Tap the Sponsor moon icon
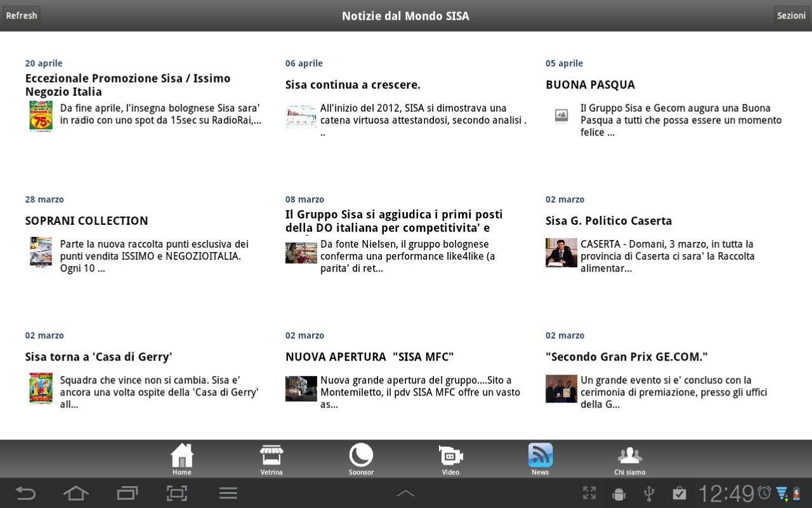Screen dimensions: 812x508 [361, 455]
